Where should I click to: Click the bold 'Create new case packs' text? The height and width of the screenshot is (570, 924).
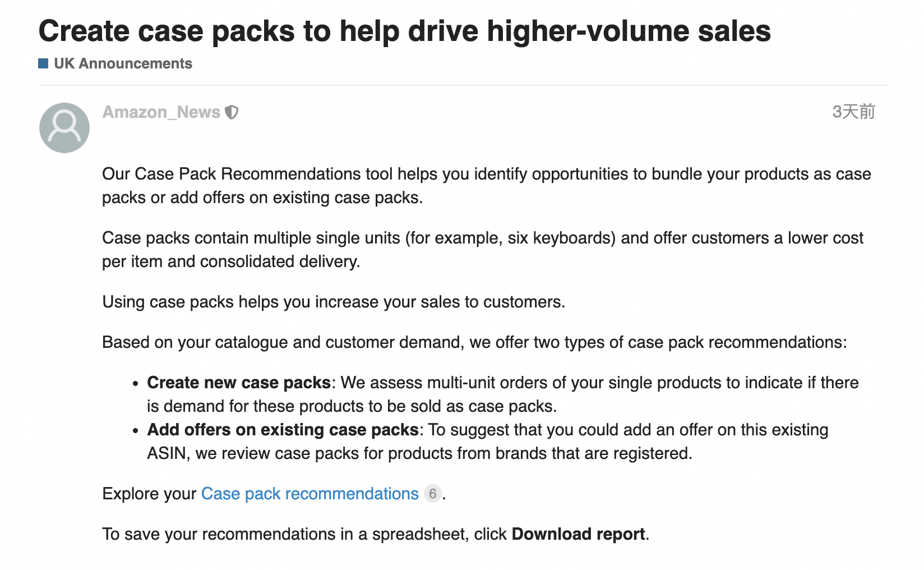click(x=239, y=383)
